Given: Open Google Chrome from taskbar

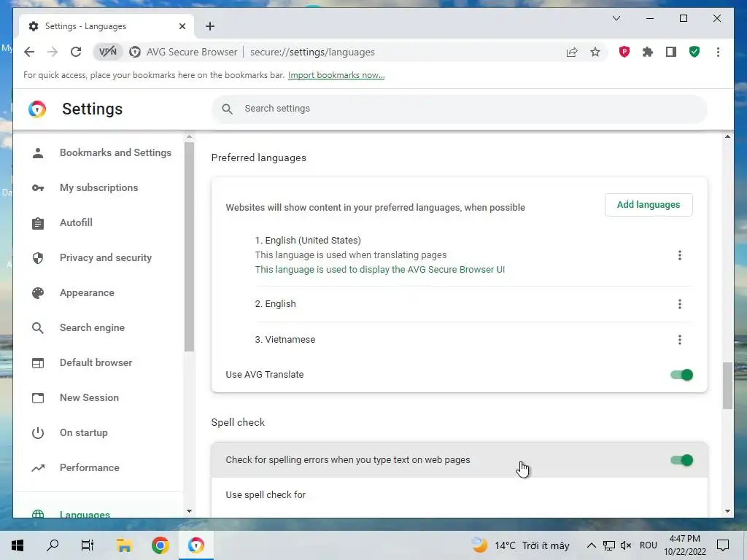Looking at the screenshot, I should click(x=160, y=545).
